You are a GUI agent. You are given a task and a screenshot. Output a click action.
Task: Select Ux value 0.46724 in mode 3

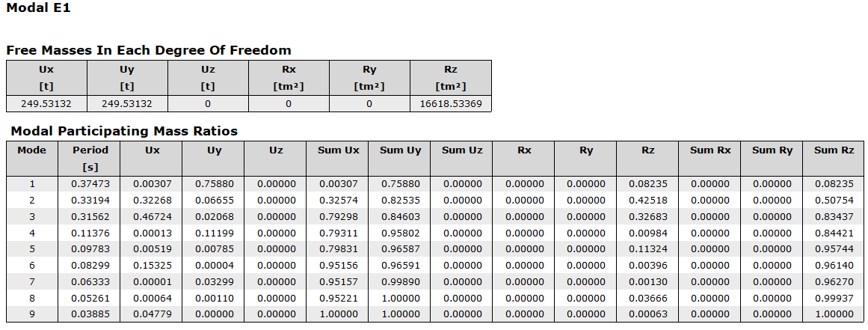[x=152, y=216]
